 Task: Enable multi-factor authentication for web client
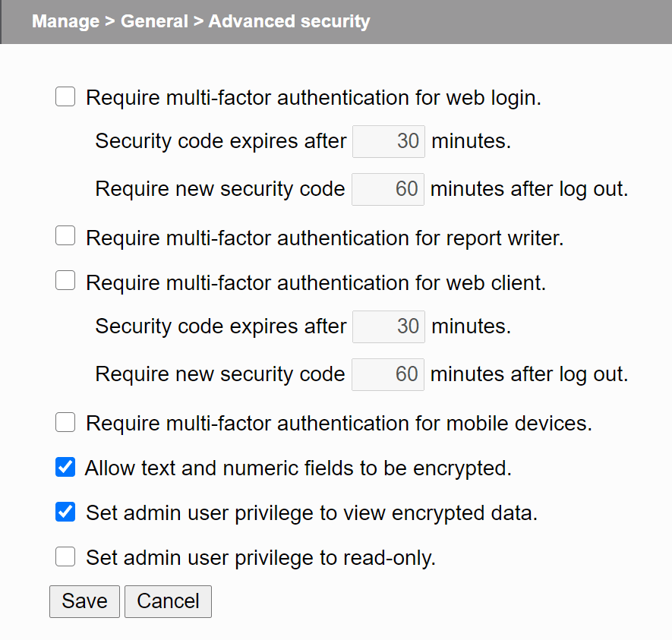coord(65,280)
